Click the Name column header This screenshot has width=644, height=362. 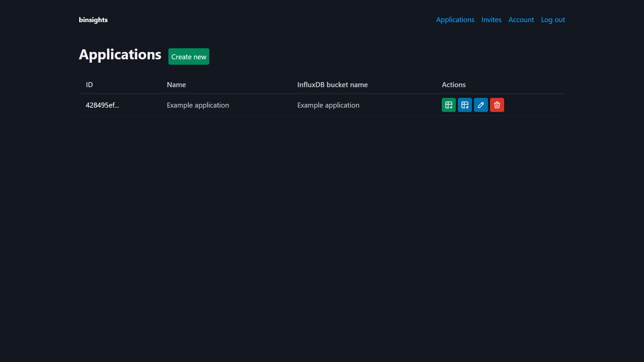[176, 84]
